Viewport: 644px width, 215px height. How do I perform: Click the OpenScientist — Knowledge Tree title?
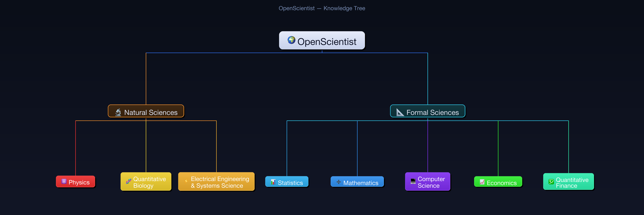tap(322, 8)
